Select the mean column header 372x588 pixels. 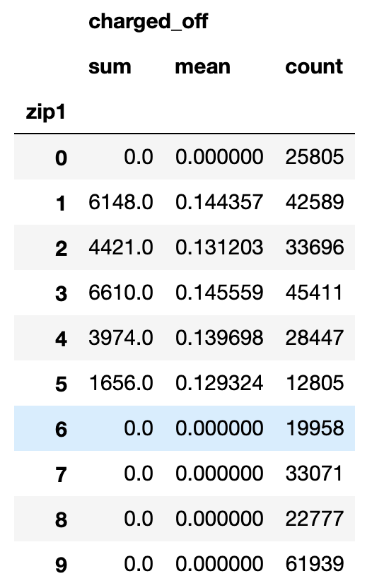tap(202, 66)
